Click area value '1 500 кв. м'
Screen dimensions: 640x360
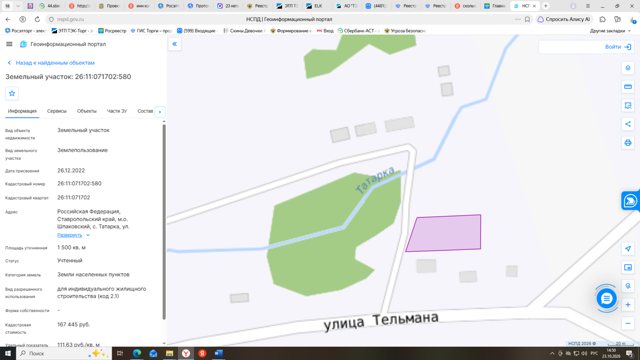coord(71,248)
